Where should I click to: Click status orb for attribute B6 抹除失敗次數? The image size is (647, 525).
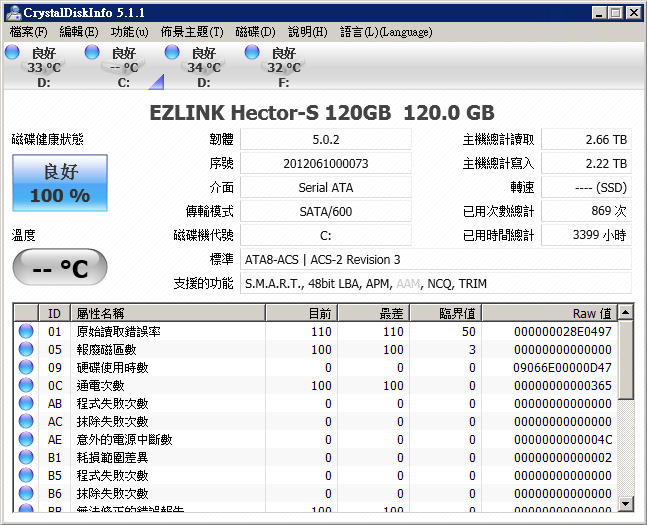26,493
